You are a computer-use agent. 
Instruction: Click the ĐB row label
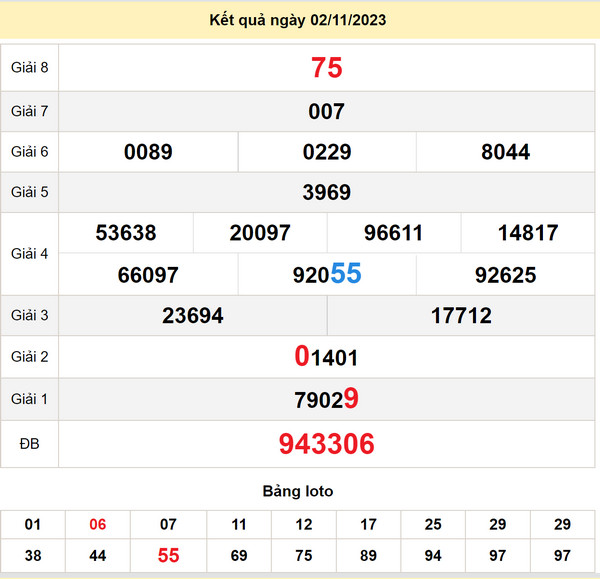point(29,444)
